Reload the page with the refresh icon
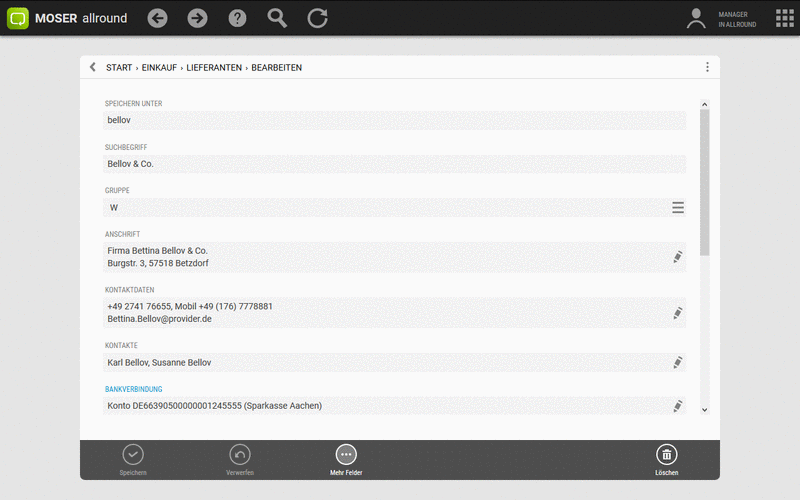 point(317,18)
